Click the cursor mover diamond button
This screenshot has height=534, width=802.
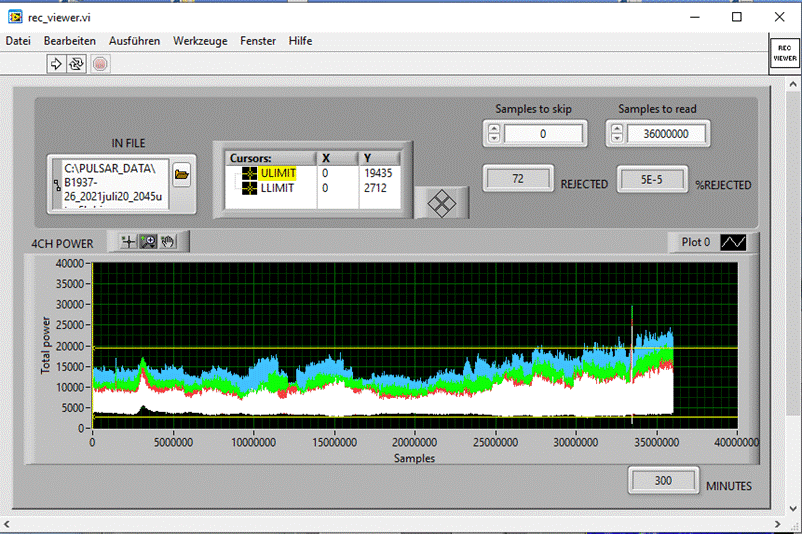(441, 204)
